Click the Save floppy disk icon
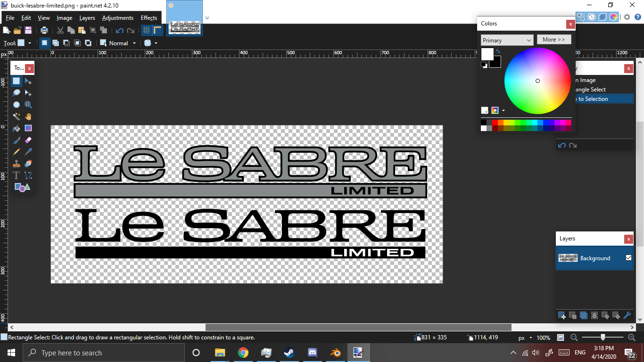This screenshot has width=644, height=362. point(28,30)
